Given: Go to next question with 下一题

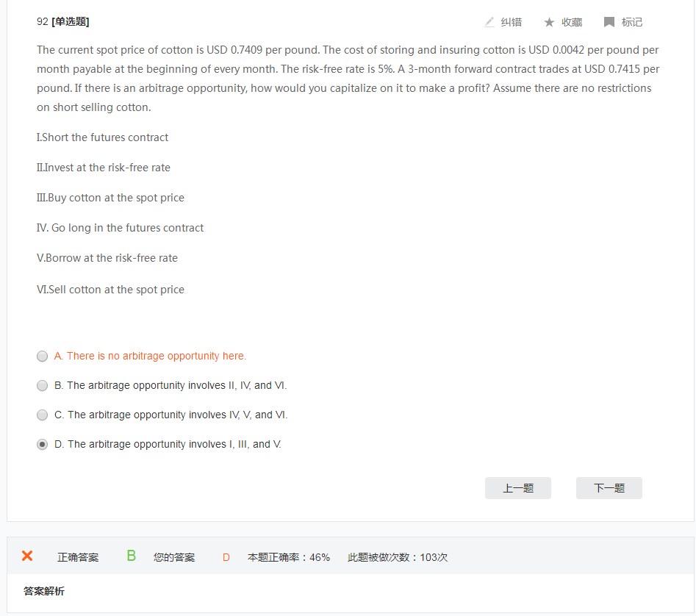Looking at the screenshot, I should 609,488.
